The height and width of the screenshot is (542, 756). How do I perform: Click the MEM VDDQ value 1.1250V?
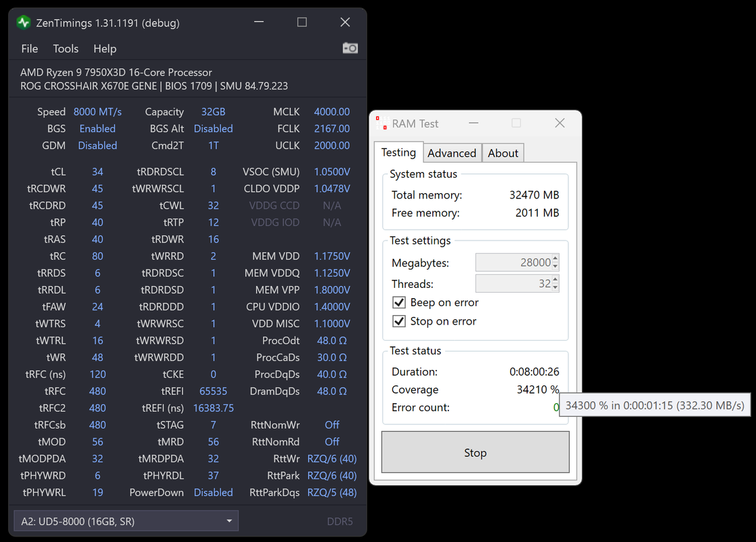(332, 274)
